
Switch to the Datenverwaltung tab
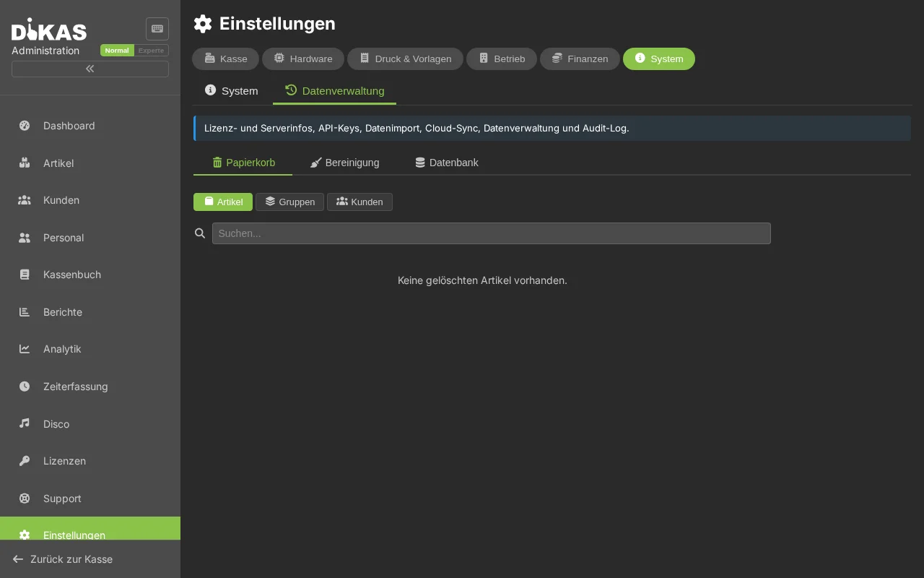coord(334,91)
